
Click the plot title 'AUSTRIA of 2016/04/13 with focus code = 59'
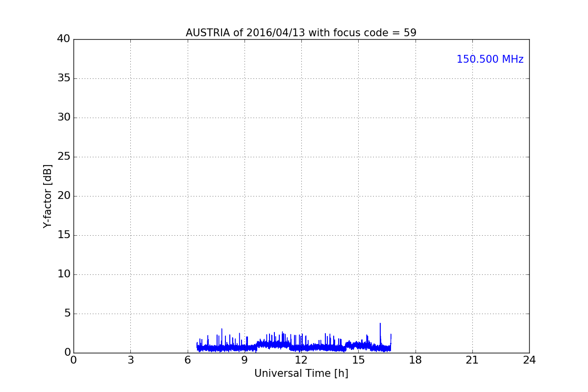click(x=301, y=33)
